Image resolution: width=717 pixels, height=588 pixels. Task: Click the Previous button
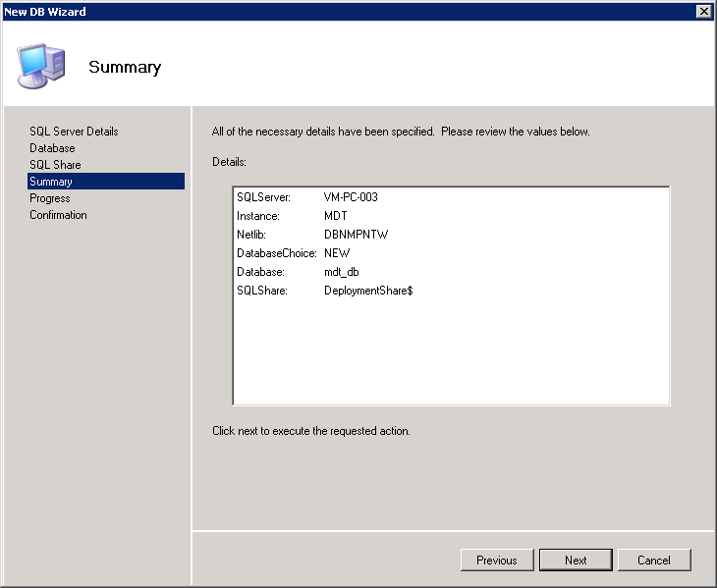(496, 561)
